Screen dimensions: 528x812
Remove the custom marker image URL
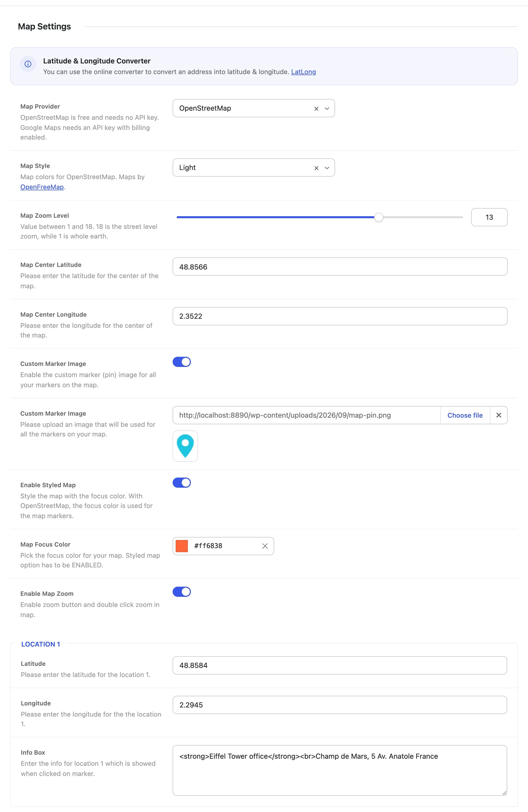point(499,415)
